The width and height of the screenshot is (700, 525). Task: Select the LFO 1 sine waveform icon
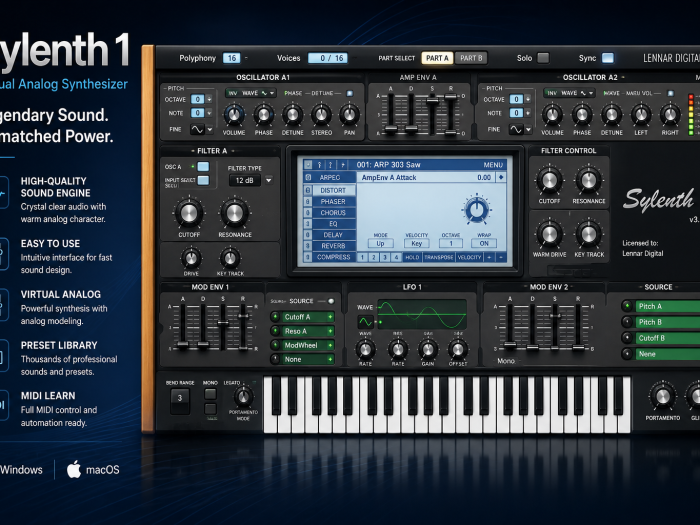[x=366, y=321]
